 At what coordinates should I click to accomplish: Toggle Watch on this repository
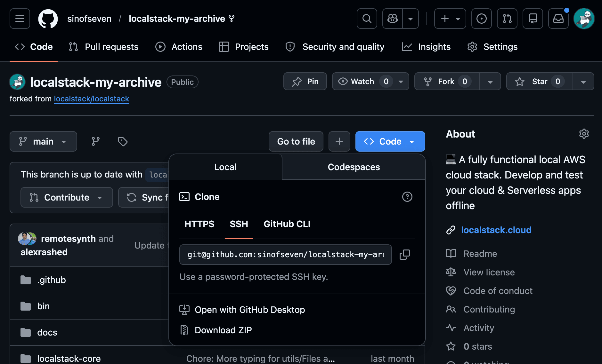(362, 82)
